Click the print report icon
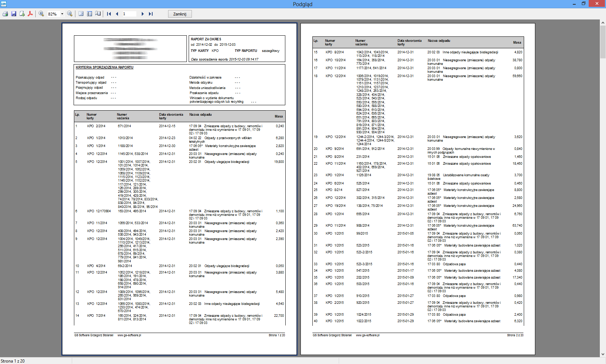Screen dimensions: 606x364 point(5,14)
